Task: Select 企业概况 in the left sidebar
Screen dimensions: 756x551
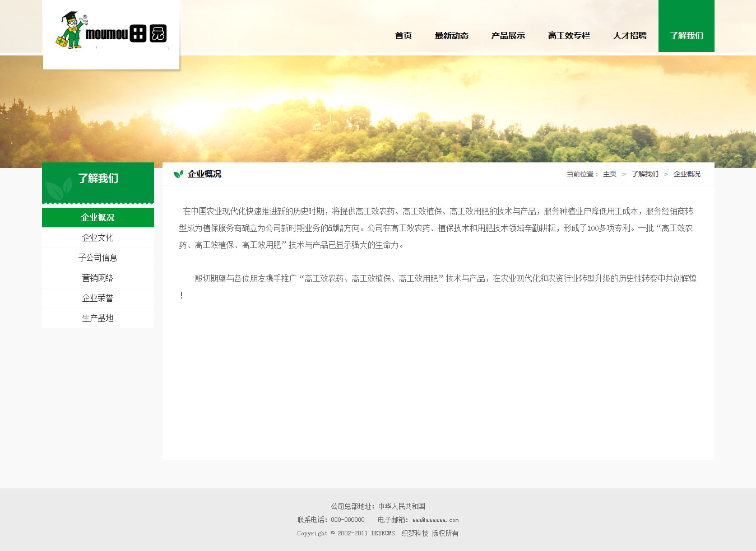Action: 98,217
